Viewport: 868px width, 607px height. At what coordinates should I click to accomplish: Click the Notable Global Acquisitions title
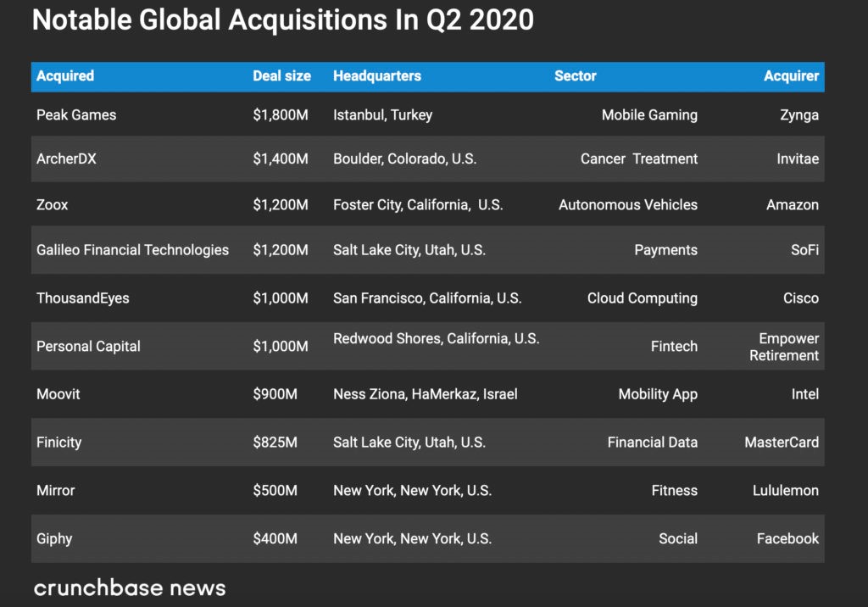click(282, 20)
